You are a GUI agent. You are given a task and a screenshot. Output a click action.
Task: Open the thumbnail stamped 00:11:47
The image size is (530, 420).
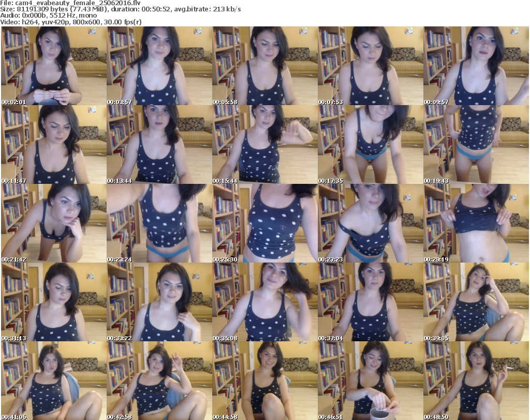54,144
